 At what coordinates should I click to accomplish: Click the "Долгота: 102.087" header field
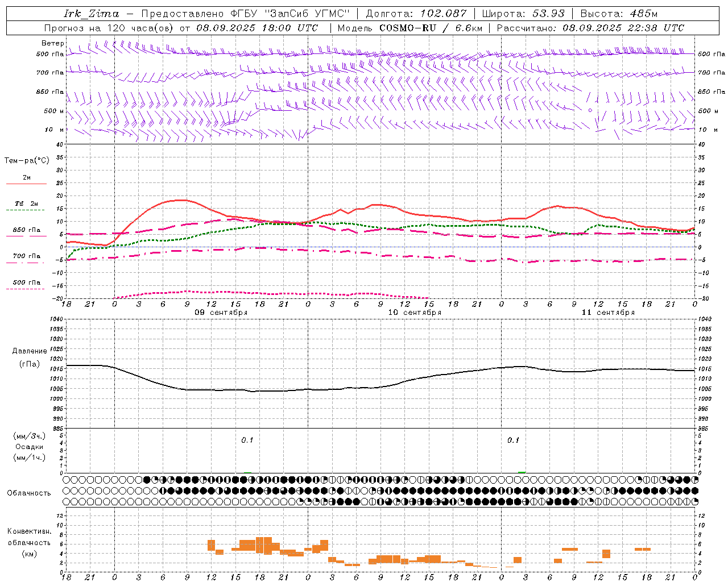coord(416,14)
